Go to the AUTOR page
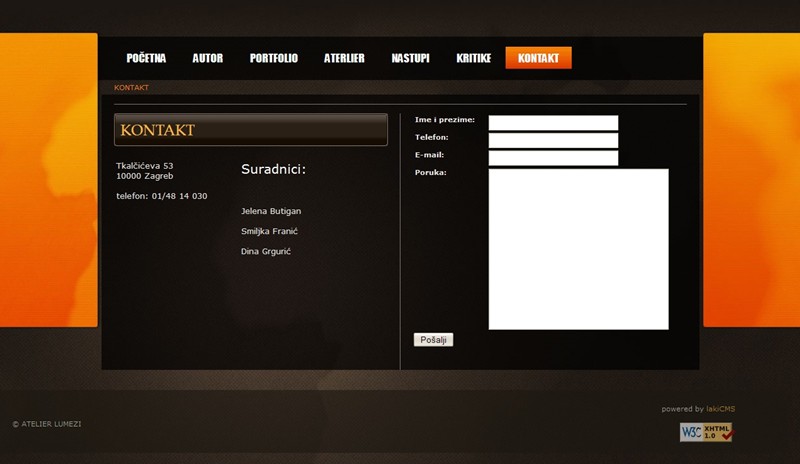The height and width of the screenshot is (464, 800). click(x=208, y=58)
